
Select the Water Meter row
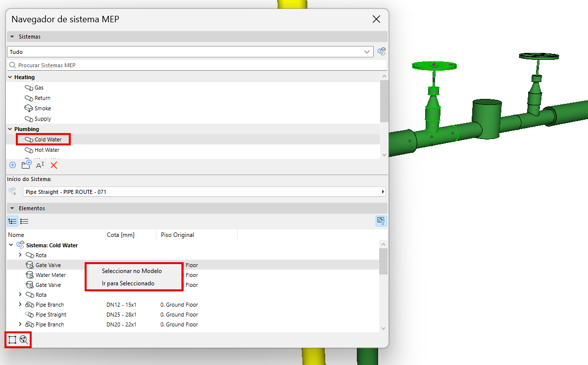193,275
